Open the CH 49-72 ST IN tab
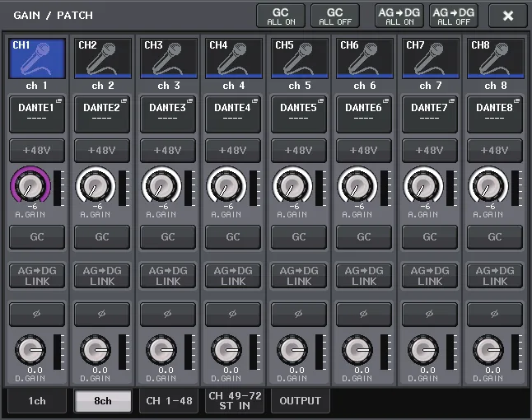This screenshot has height=420, width=532. [x=235, y=401]
